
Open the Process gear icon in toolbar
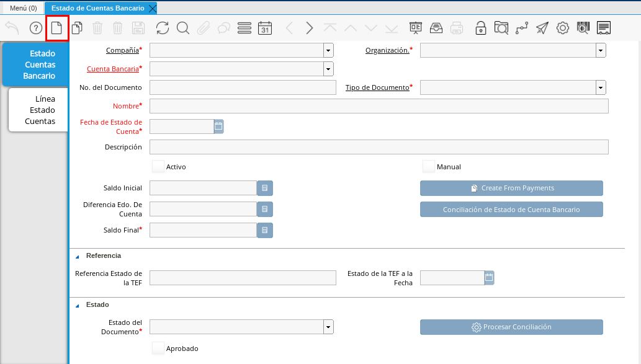coord(563,28)
